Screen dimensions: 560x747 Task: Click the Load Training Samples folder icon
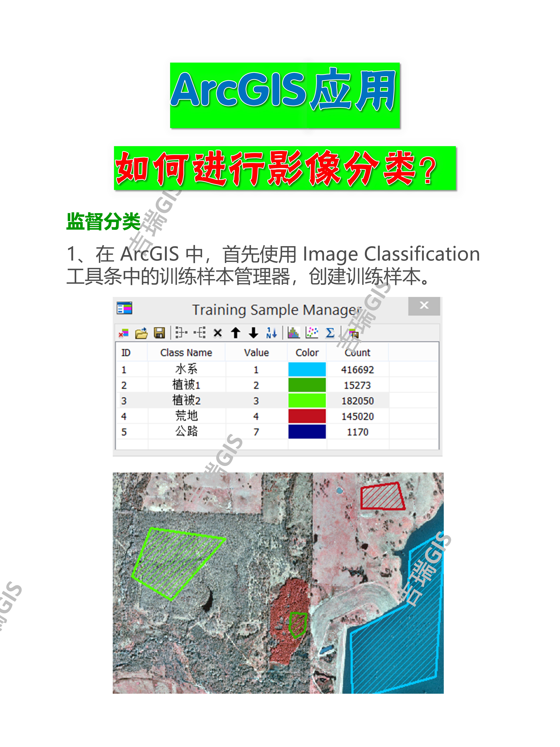tap(141, 333)
